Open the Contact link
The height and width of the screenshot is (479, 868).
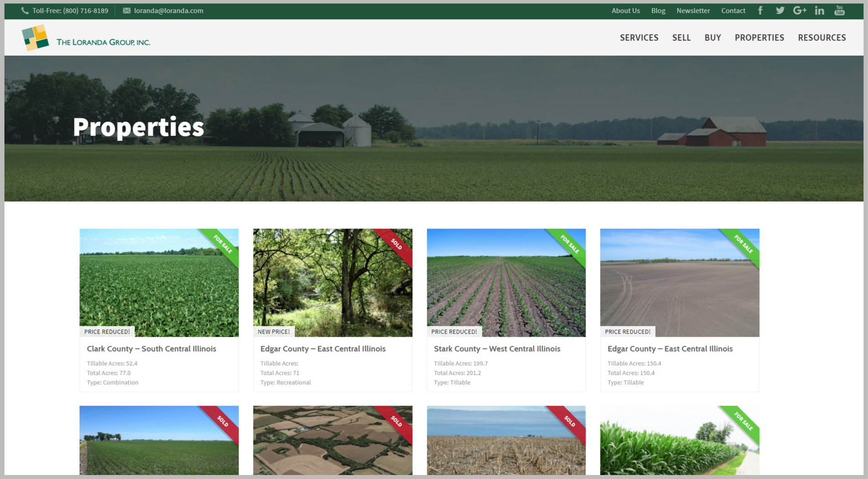coord(733,10)
